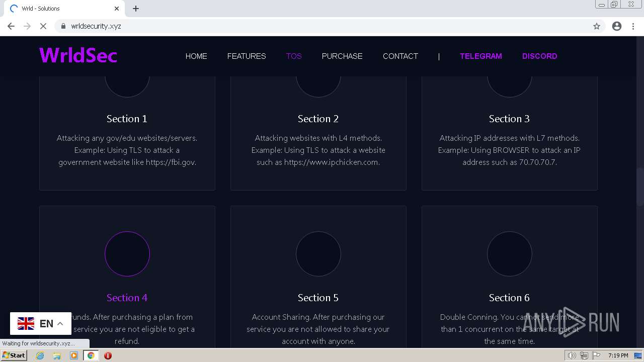
Task: Go forward to the next page
Action: pos(27,26)
